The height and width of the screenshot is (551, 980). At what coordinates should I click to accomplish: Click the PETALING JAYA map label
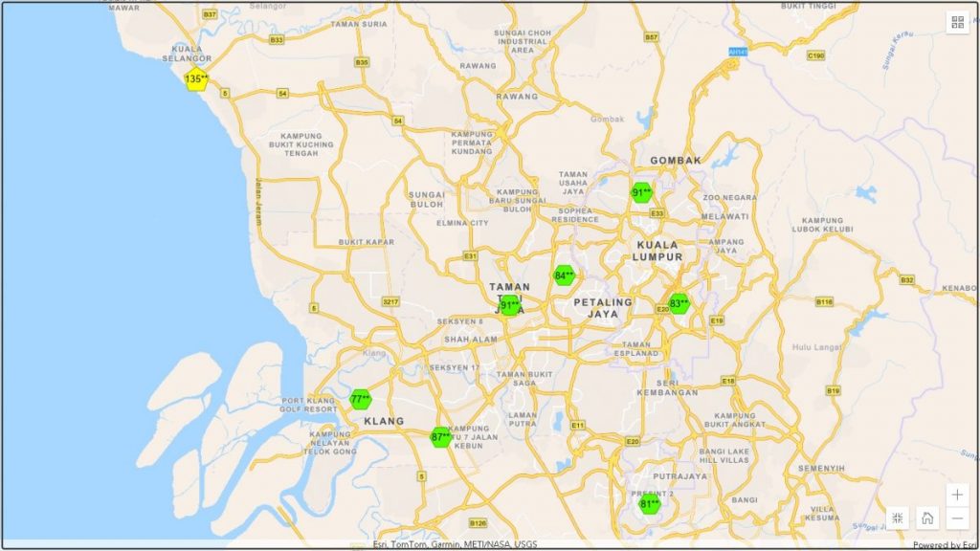pos(603,307)
